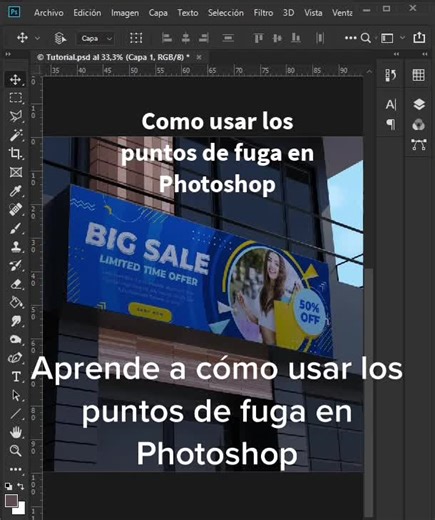The image size is (435, 520).
Task: Select the Eraser tool
Action: 16,284
